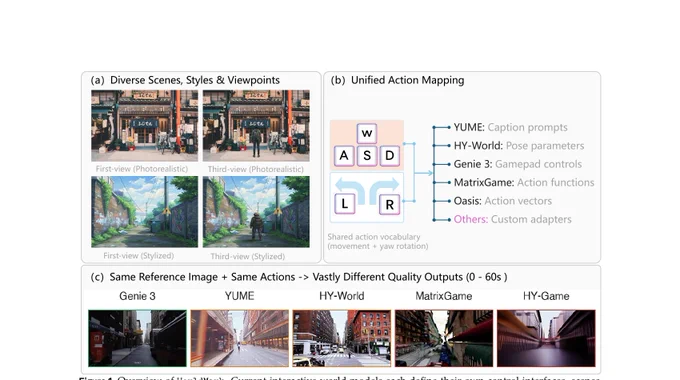The width and height of the screenshot is (680, 380).
Task: Click the text 'Others: Custom adapters'
Action: pos(513,219)
